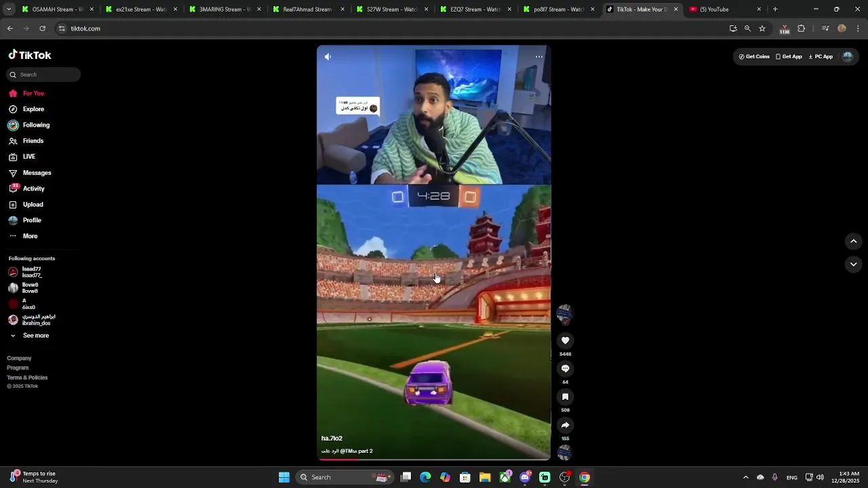
Task: Click Get App button
Action: coord(789,57)
